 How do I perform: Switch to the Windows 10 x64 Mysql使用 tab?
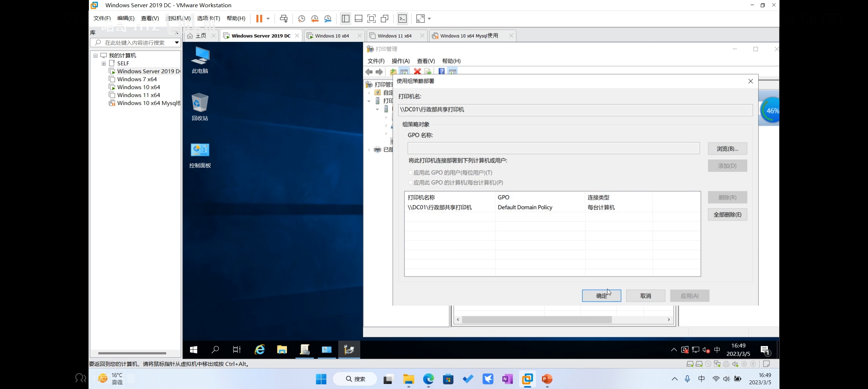coord(469,36)
